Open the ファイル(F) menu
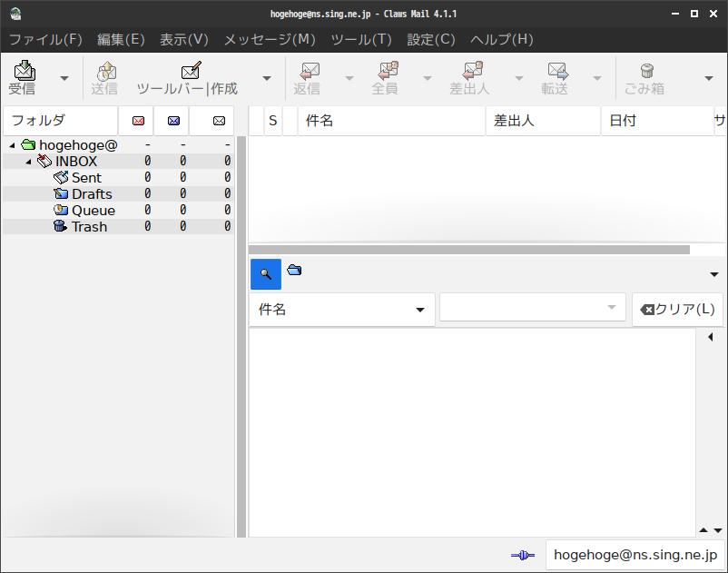Viewport: 728px width, 573px height. (45, 39)
